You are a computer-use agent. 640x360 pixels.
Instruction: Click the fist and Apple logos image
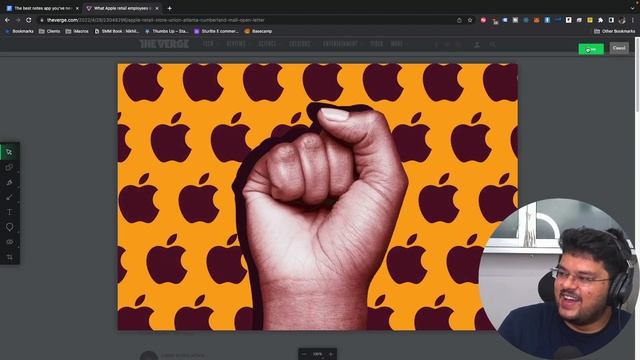click(318, 197)
